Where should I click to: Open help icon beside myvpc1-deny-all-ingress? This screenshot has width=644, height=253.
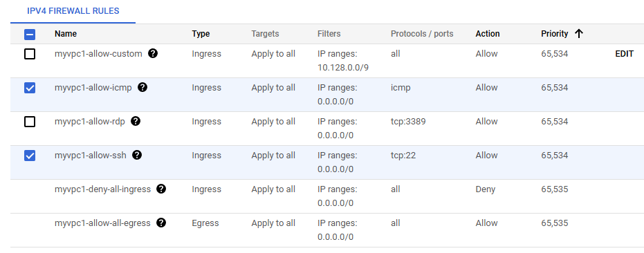161,189
